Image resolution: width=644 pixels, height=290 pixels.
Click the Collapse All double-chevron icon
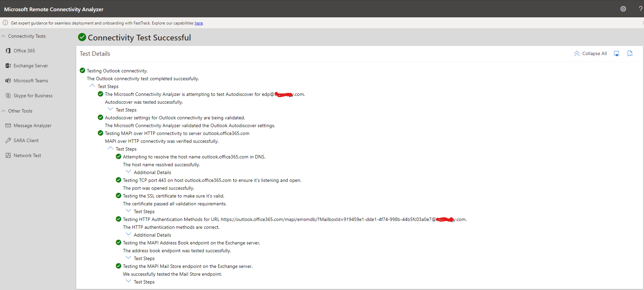pyautogui.click(x=577, y=54)
